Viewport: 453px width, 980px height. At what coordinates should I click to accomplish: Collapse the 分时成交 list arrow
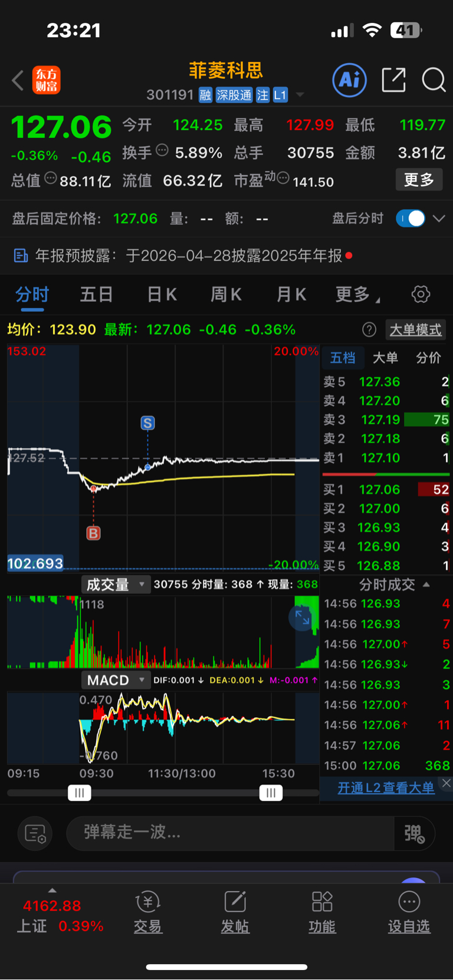pos(426,585)
